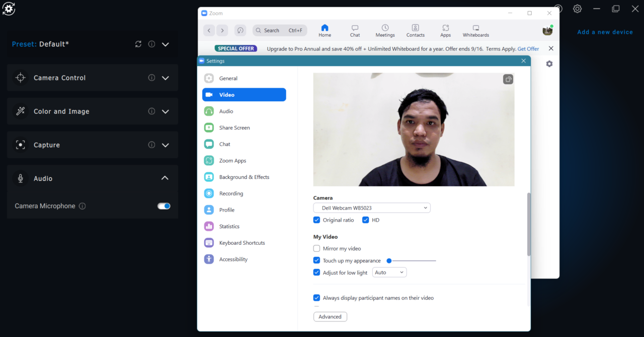
Task: Click info icon beside Camera Microphone
Action: tap(83, 206)
